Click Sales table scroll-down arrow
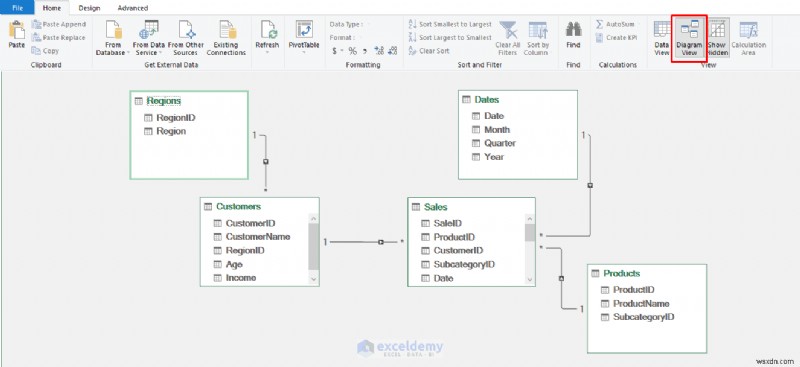The image size is (800, 367). (x=530, y=280)
